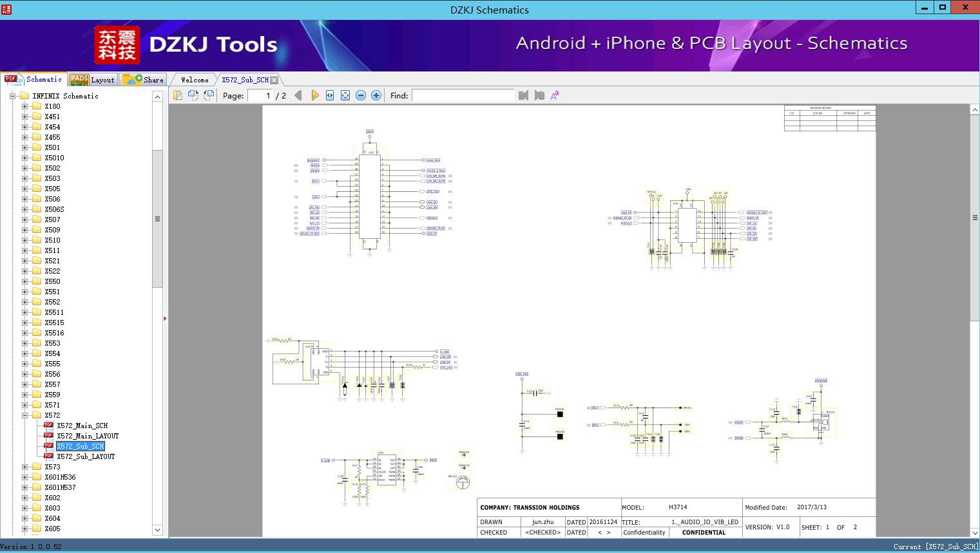Collapse the INFINIX Schematic root node
The width and height of the screenshot is (980, 553).
pos(12,96)
